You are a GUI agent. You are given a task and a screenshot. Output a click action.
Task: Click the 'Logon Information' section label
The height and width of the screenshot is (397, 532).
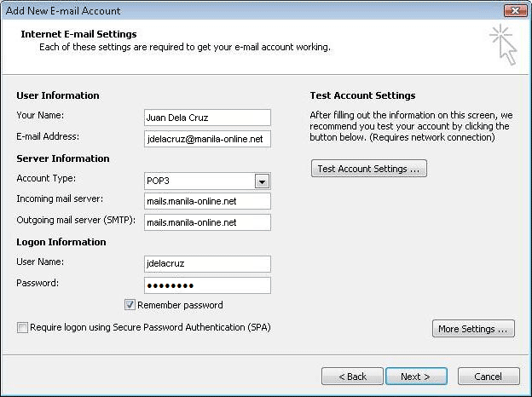click(x=61, y=242)
